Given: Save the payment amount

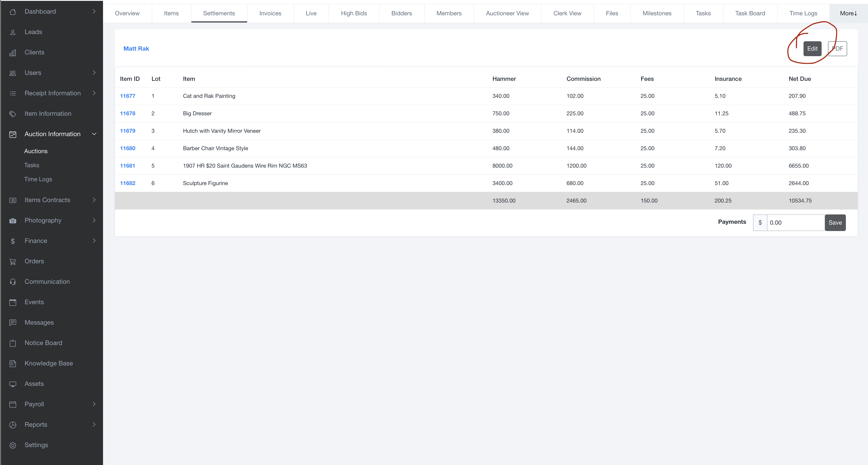Looking at the screenshot, I should pos(835,223).
